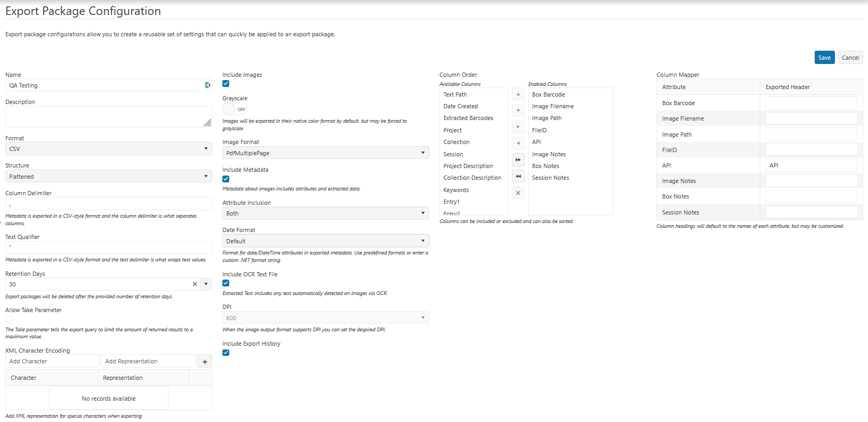The width and height of the screenshot is (868, 422).
Task: Open the Format dropdown showing CSV
Action: [x=108, y=149]
